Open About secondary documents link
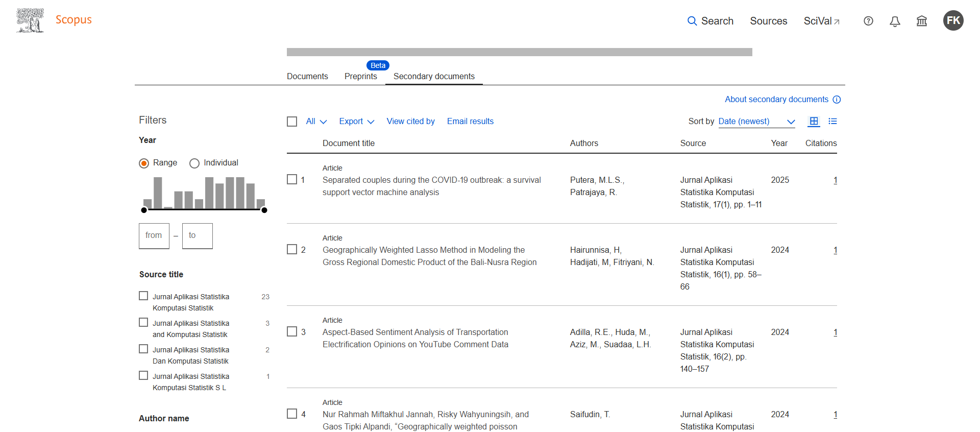The width and height of the screenshot is (980, 432). (776, 100)
